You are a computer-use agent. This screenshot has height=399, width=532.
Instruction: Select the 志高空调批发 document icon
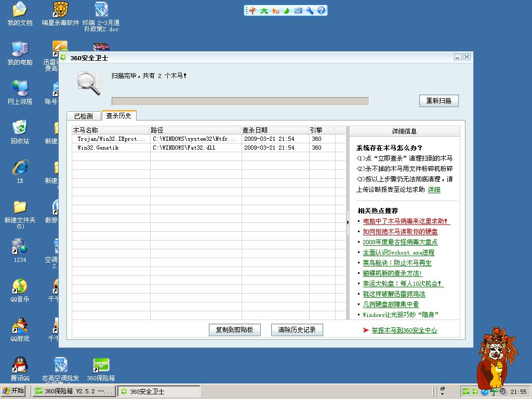pos(60,370)
